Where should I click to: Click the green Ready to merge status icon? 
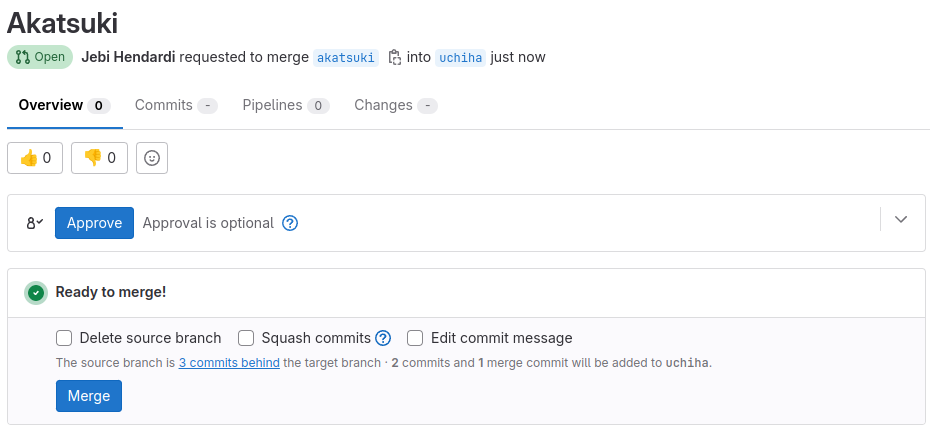pos(36,292)
